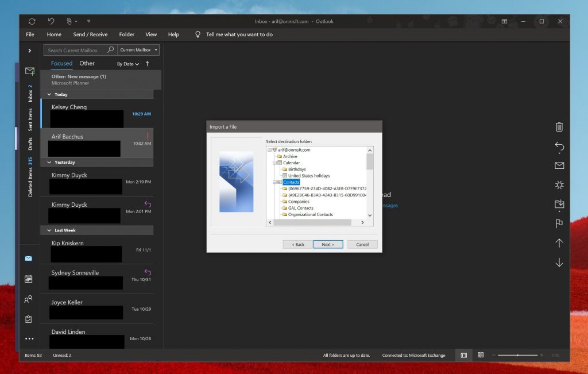This screenshot has height=374, width=588.
Task: Click the Send/Receive sync icon in title bar
Action: coord(32,21)
